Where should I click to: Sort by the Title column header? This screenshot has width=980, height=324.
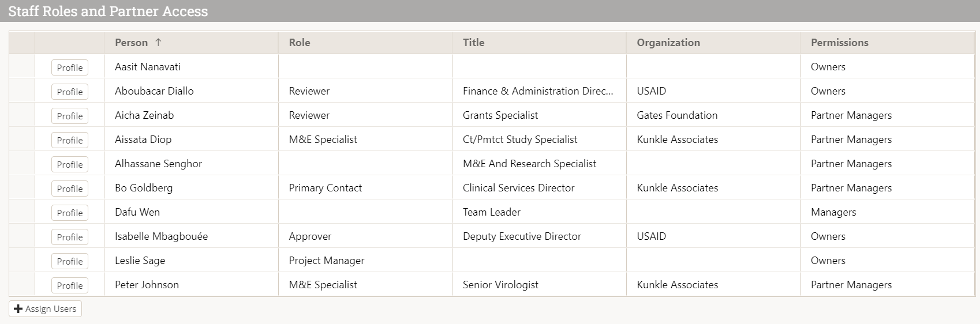(x=473, y=43)
